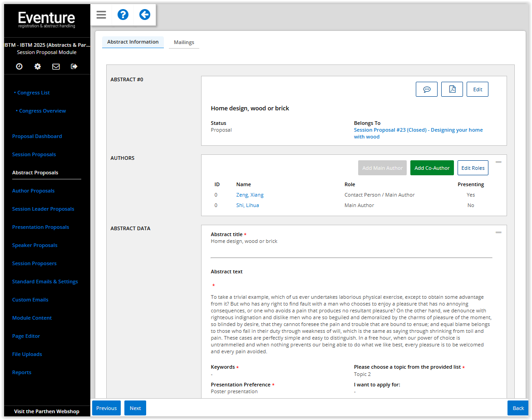Click the logout arrow icon in sidebar
This screenshot has width=532, height=420.
[x=74, y=66]
